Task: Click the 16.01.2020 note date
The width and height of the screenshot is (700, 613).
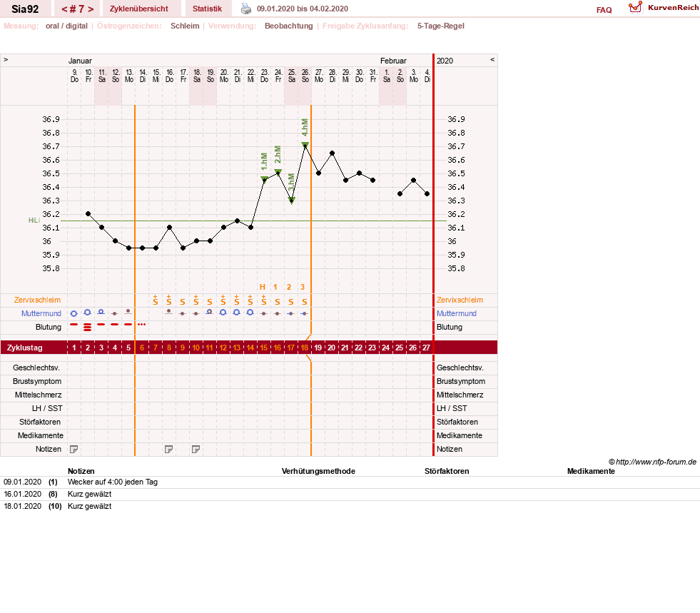Action: coord(22,494)
